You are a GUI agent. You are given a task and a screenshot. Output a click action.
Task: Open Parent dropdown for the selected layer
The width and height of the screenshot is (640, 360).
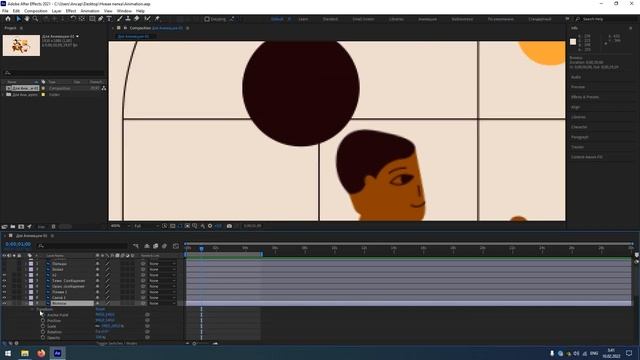point(162,303)
